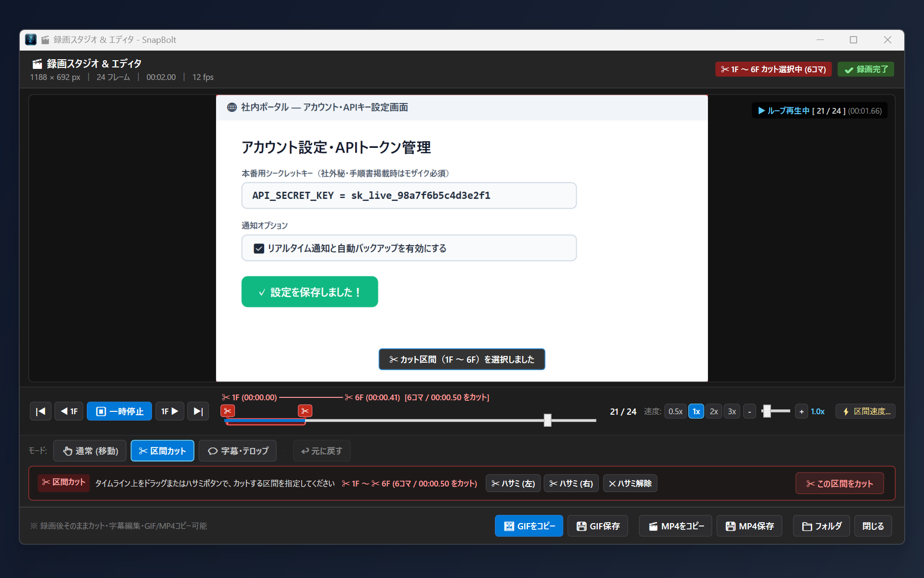Viewport: 924px width, 578px height.
Task: Click 元に戻す undo button
Action: pyautogui.click(x=321, y=451)
